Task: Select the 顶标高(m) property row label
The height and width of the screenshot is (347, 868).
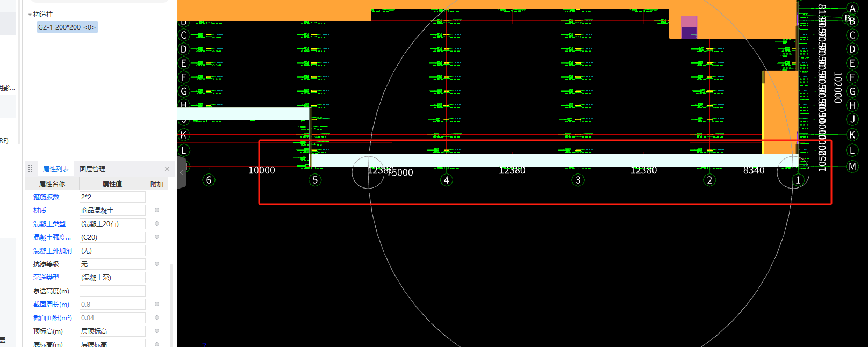Action: coord(48,331)
